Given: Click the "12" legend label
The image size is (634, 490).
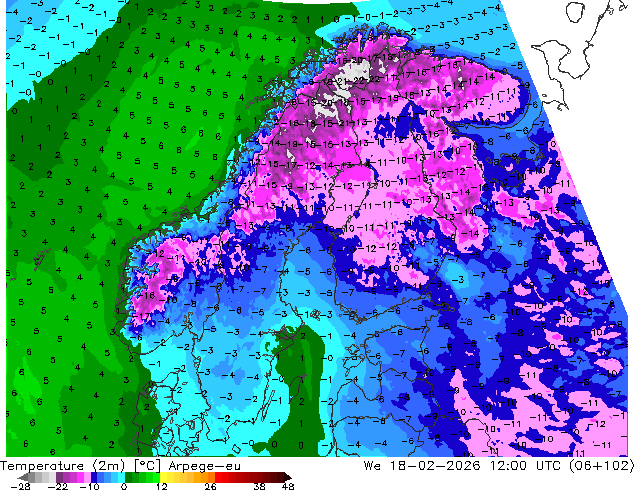Looking at the screenshot, I should pos(162,486).
